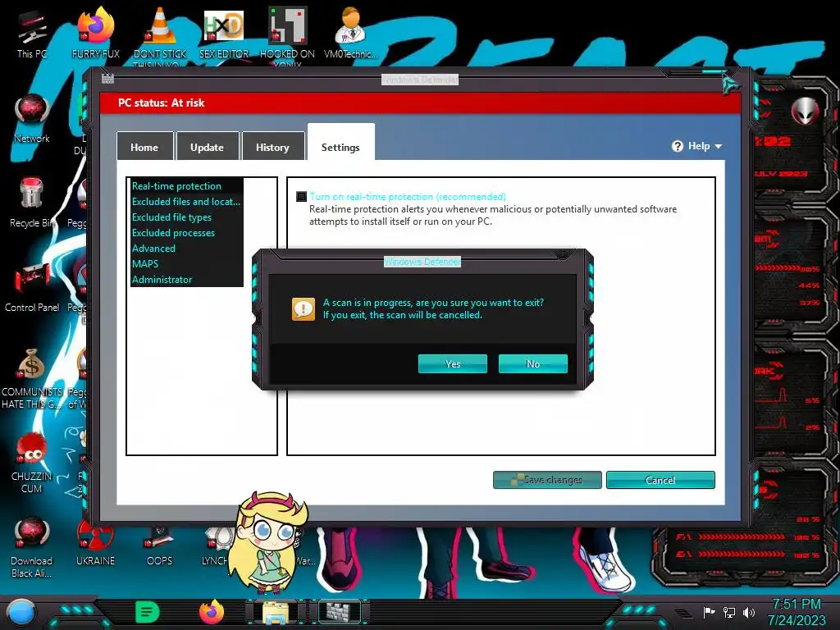840x630 pixels.
Task: Open the green notes app on taskbar
Action: (x=147, y=612)
